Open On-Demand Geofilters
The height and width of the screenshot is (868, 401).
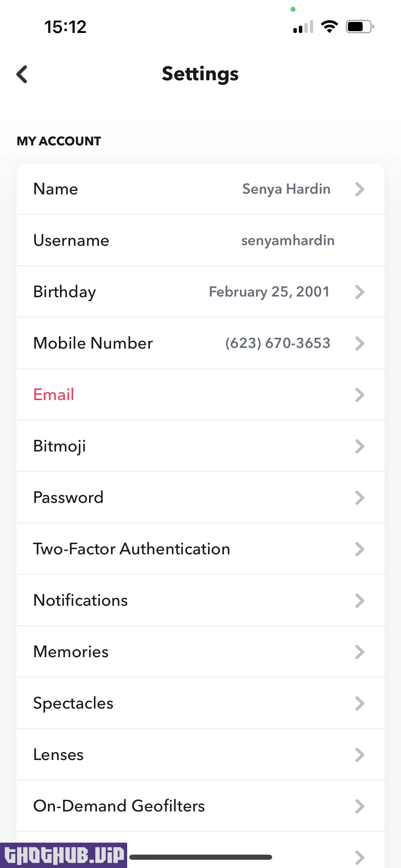pos(119,806)
